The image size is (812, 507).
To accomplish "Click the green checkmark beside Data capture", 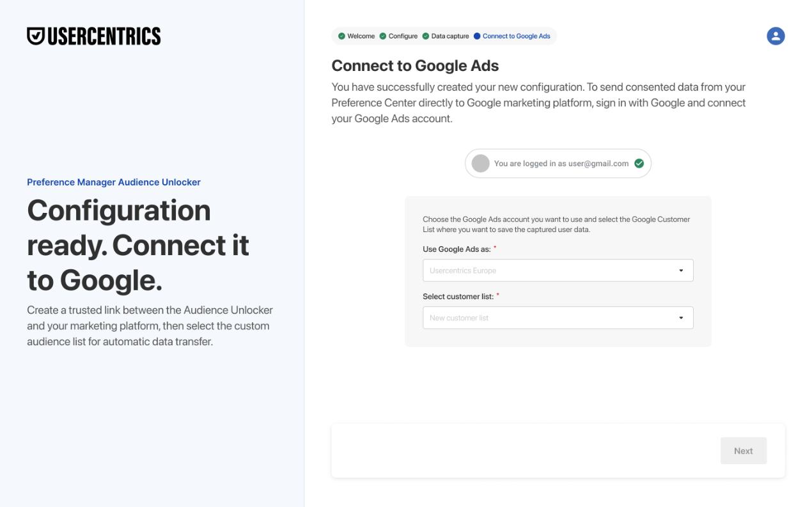I will coord(426,36).
